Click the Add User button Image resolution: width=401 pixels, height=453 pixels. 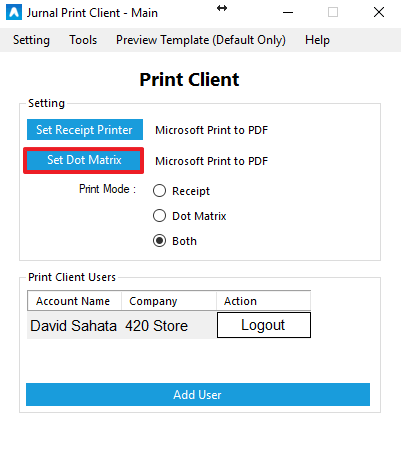click(198, 395)
